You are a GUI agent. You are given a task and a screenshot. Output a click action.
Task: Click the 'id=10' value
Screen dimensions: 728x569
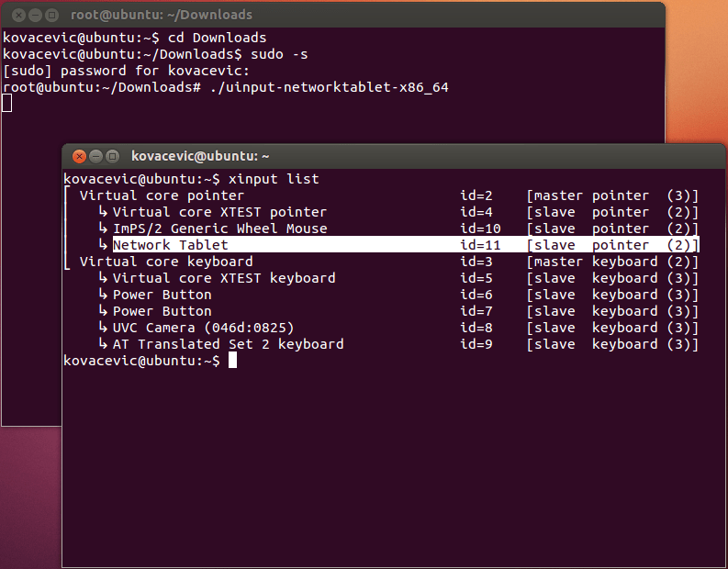(x=480, y=229)
